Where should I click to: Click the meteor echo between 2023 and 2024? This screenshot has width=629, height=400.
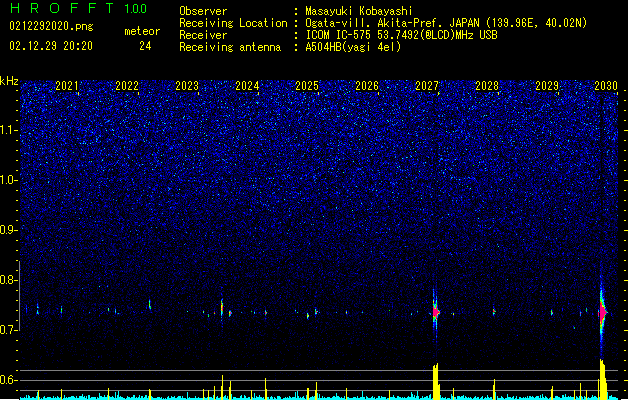pos(222,308)
